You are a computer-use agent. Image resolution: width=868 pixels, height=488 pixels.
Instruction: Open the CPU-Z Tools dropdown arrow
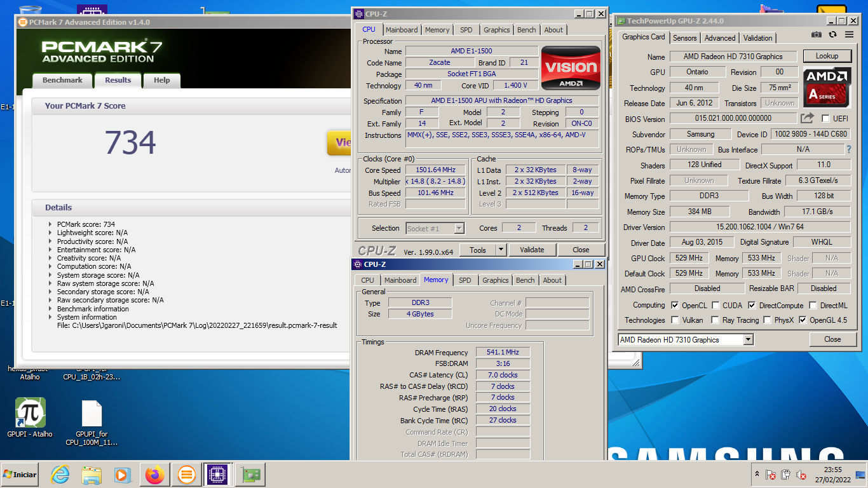501,250
